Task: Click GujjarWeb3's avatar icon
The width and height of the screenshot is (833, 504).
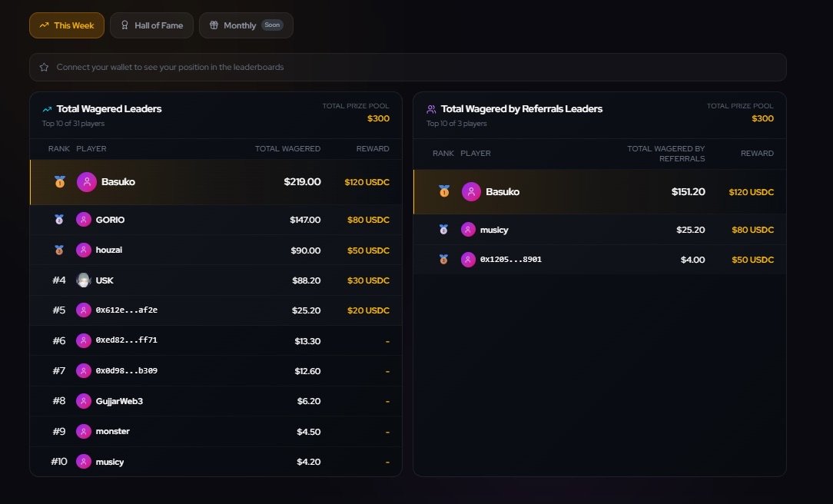Action: click(84, 401)
